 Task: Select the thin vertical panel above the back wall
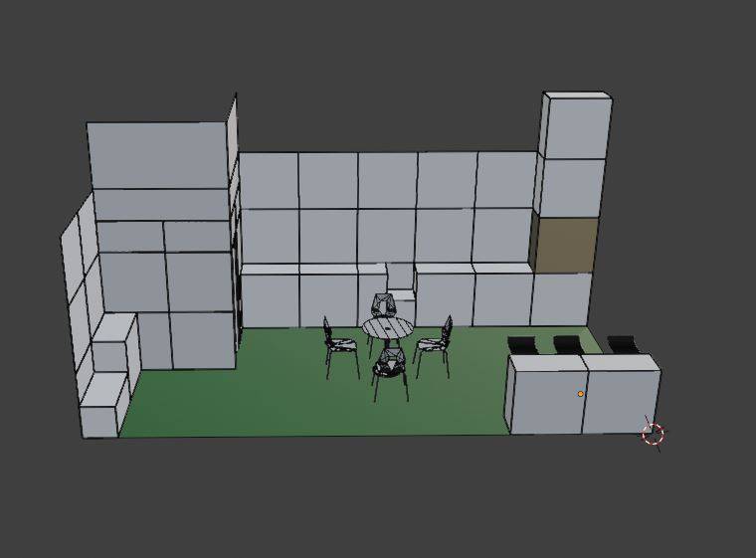pos(233,139)
